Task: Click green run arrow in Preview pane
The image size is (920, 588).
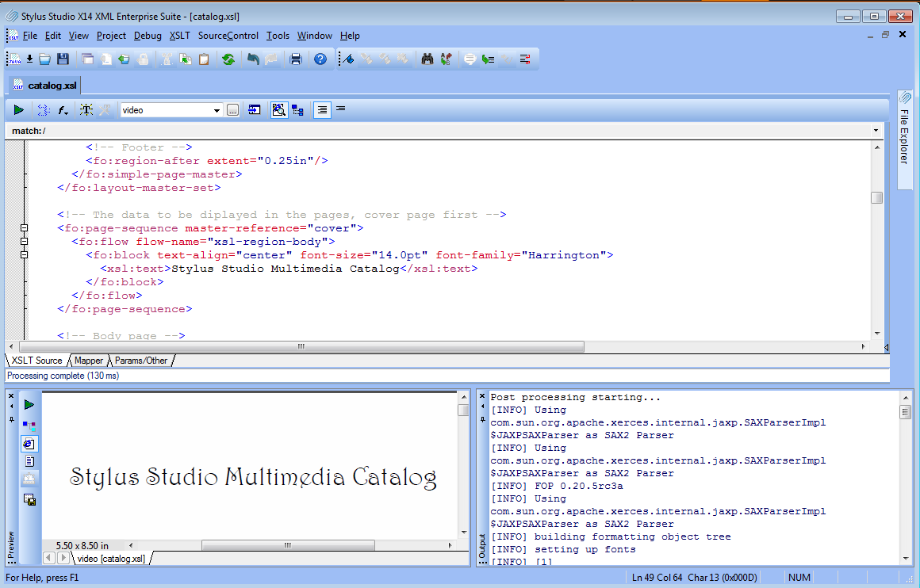Action: 29,404
